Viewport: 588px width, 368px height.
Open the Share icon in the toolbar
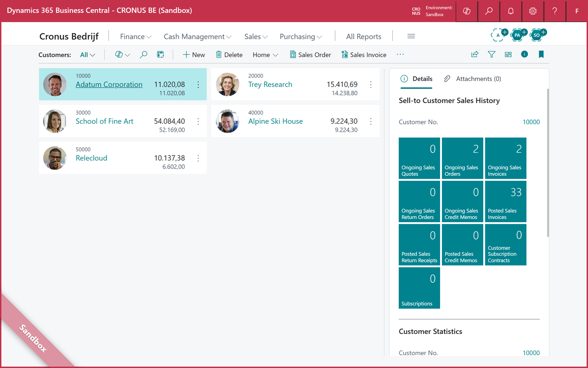pyautogui.click(x=475, y=54)
